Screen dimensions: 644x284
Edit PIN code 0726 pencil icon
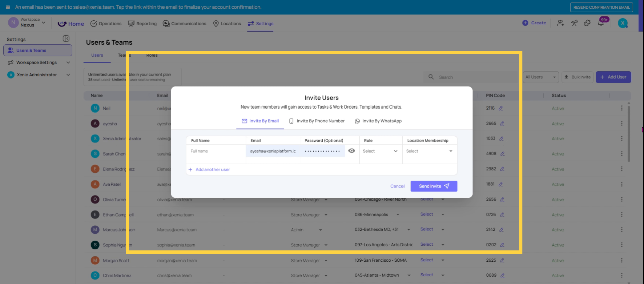point(502,215)
